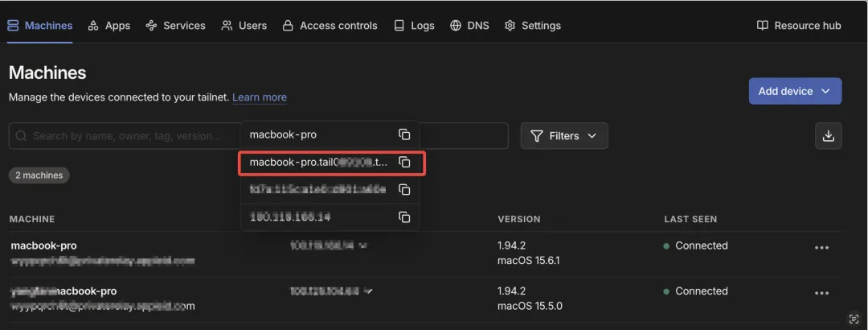Click the MACHINE column header
Viewport: 868px width, 330px height.
[x=32, y=219]
